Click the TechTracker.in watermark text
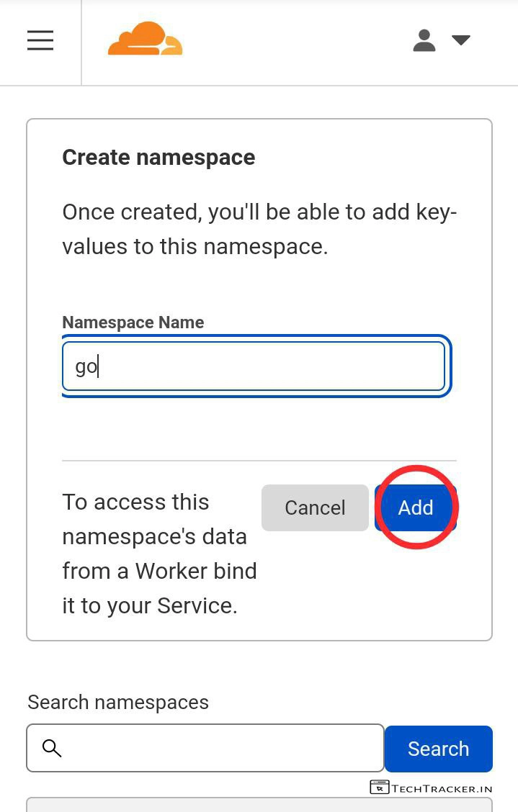Screen dimensions: 518x812 tap(442, 788)
